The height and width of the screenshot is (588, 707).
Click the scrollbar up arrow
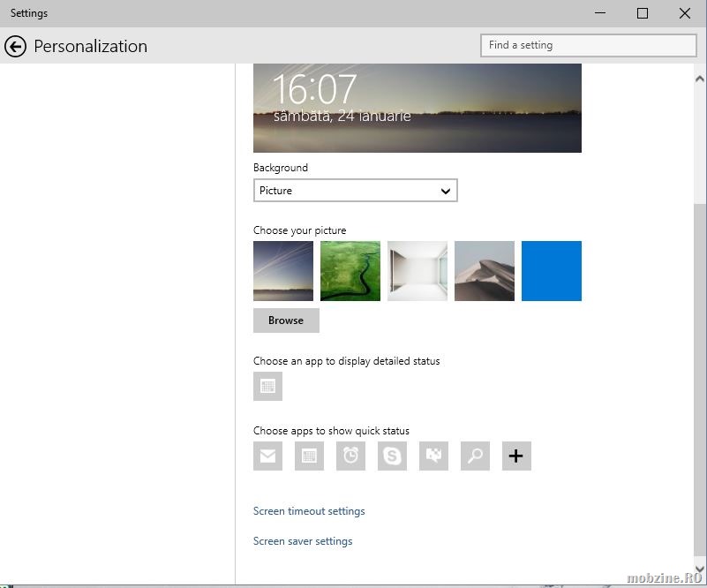700,79
